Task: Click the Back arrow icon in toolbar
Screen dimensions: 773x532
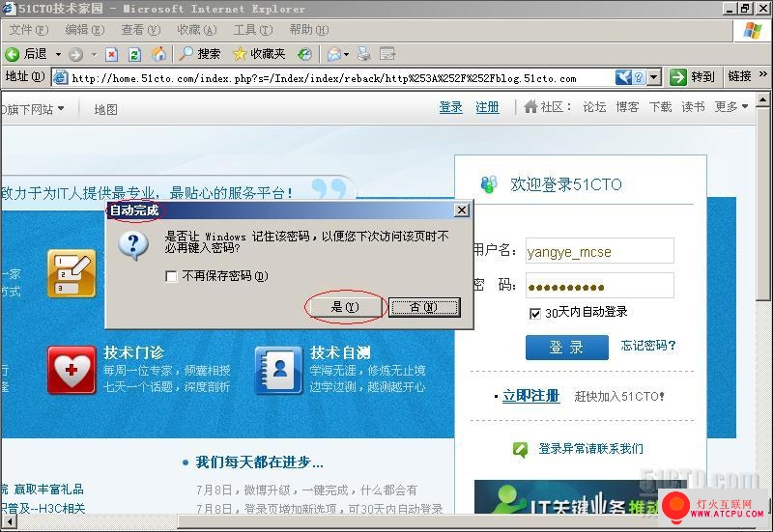Action: (x=13, y=54)
